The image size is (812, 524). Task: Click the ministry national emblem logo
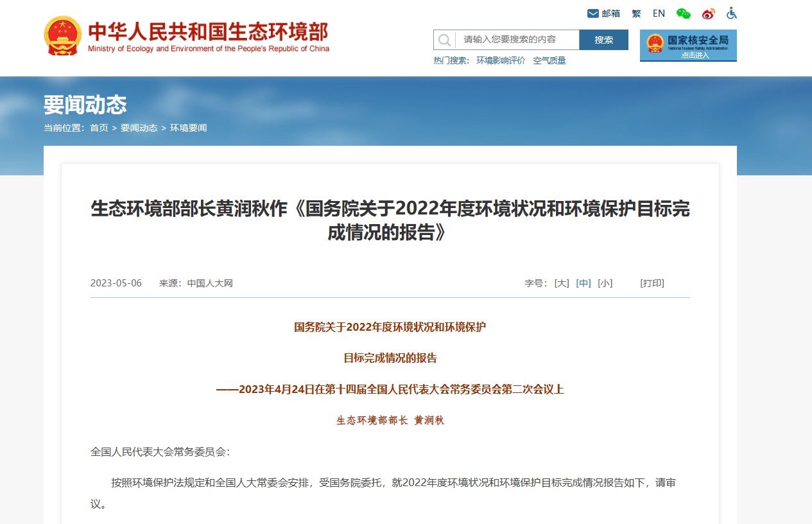point(62,36)
